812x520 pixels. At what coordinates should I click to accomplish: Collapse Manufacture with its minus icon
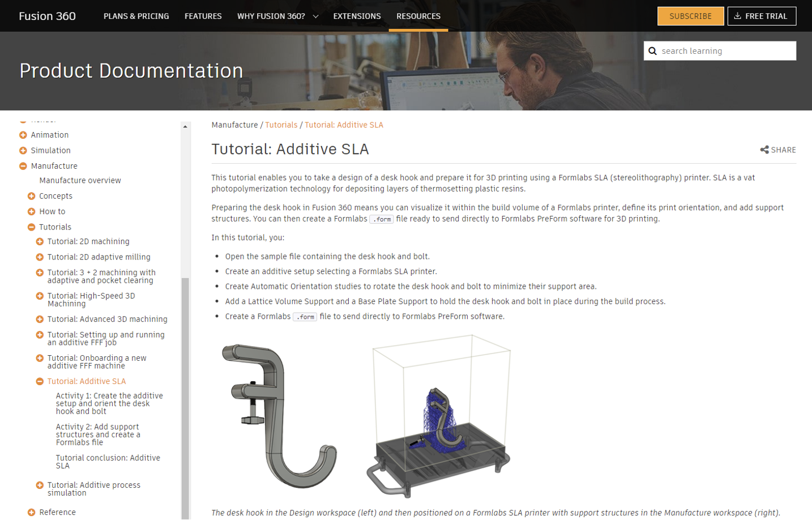click(23, 166)
